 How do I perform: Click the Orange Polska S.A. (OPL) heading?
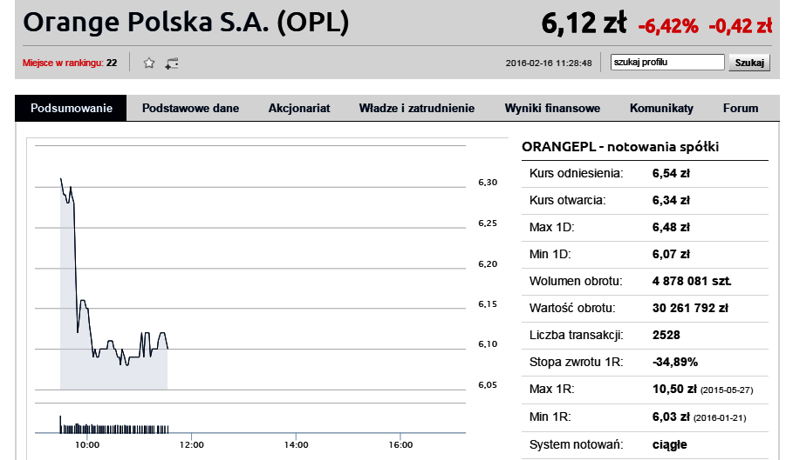tap(186, 23)
